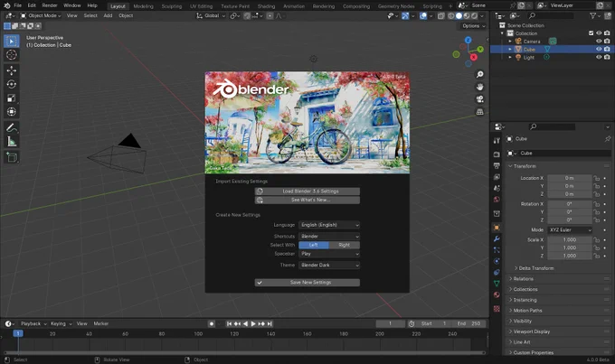Open rotation Mode XYZ Euler dropdown

(570, 230)
